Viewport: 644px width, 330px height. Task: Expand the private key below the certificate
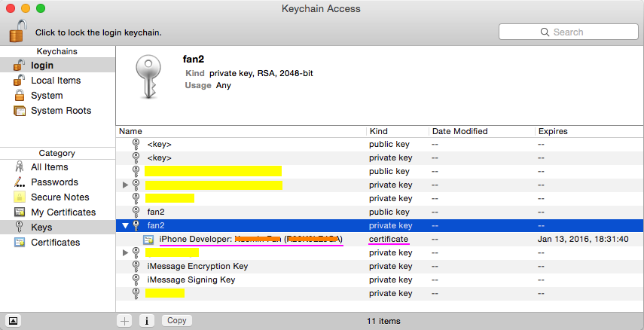pos(126,252)
